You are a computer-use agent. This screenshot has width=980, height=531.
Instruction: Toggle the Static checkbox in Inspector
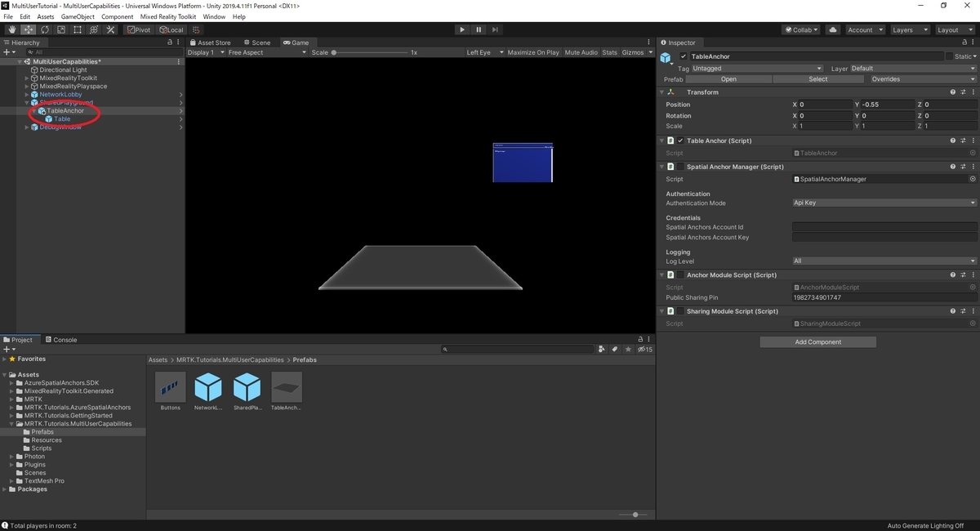(950, 56)
